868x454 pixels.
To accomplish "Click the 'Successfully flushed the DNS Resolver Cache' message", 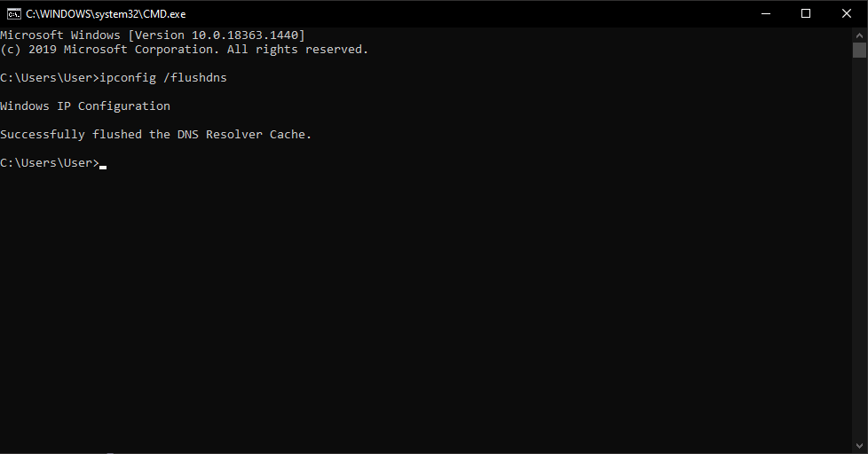I will [x=156, y=135].
